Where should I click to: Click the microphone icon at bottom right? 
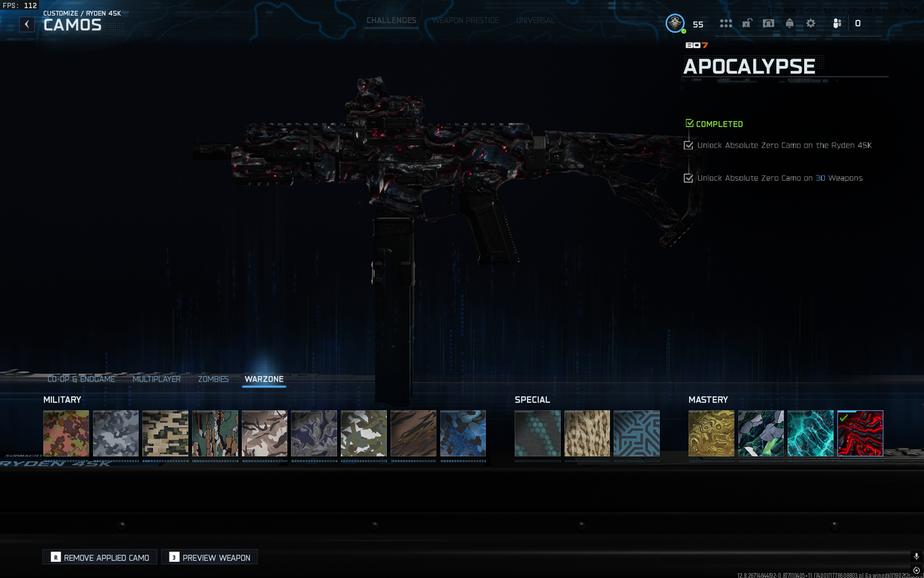[x=917, y=556]
